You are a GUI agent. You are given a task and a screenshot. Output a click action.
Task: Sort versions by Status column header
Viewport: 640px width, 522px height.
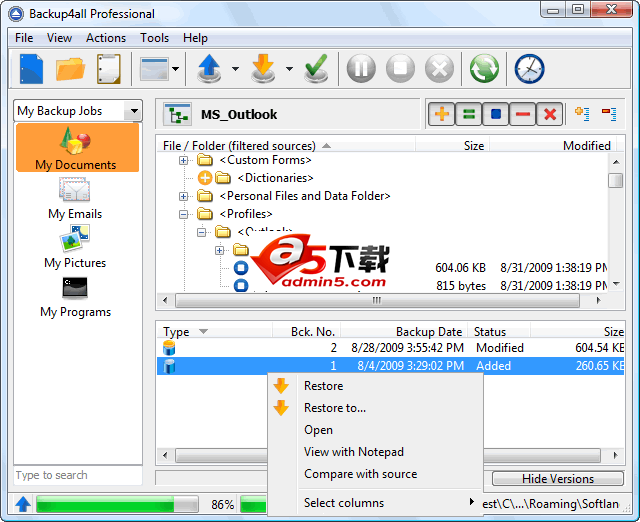[499, 331]
